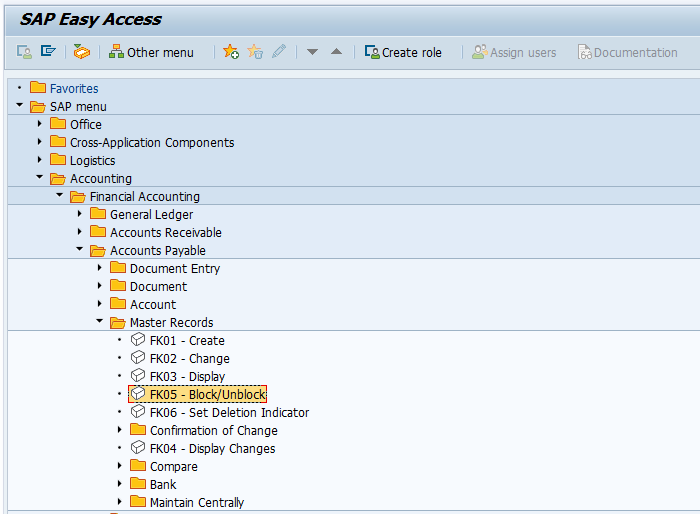
Task: Select 'Cross-Application Components' label
Action: (x=152, y=142)
